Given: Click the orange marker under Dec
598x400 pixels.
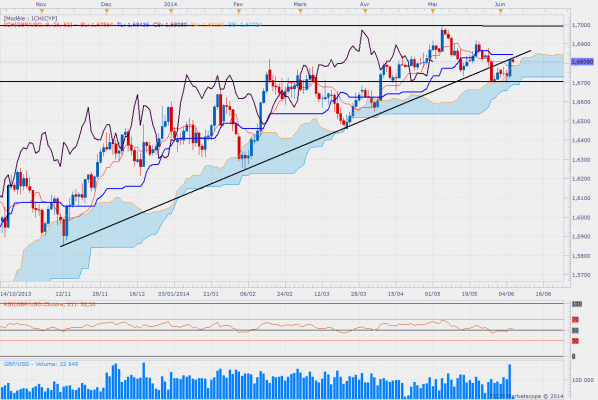Looking at the screenshot, I should 107,11.
